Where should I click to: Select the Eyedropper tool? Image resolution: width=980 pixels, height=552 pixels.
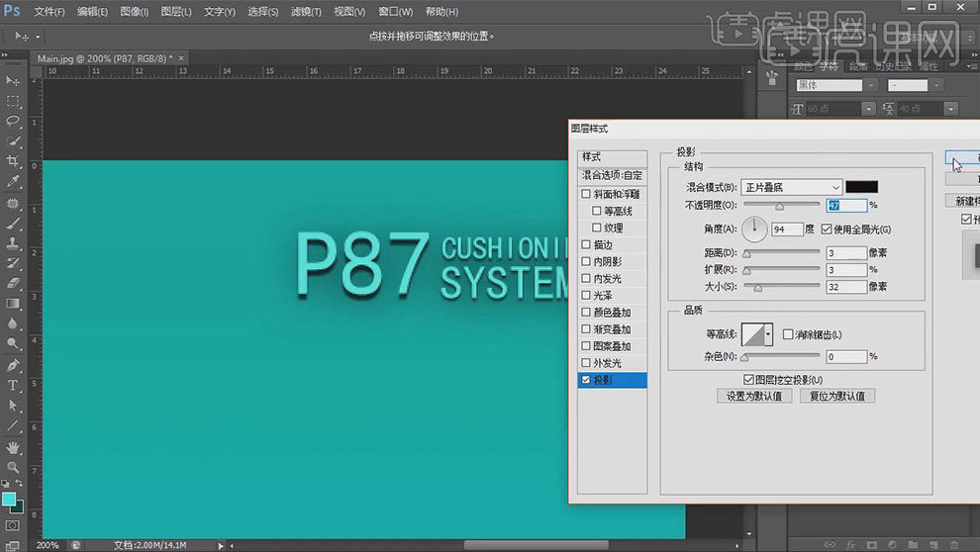(13, 182)
